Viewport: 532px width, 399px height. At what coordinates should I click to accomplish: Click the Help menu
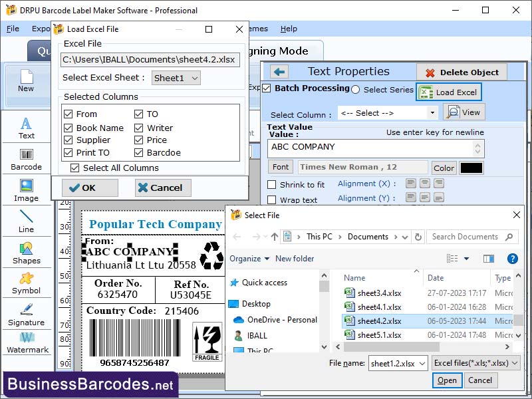(287, 29)
